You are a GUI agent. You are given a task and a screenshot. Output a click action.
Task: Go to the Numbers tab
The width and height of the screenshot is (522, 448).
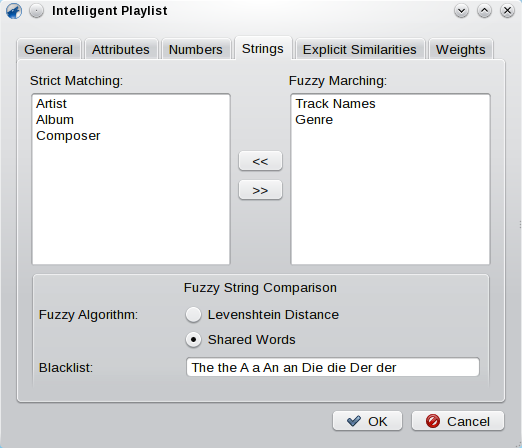[x=196, y=49]
